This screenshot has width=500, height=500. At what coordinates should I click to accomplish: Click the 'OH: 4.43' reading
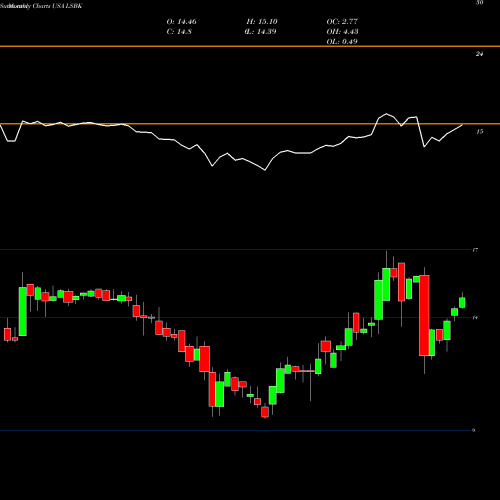click(342, 32)
